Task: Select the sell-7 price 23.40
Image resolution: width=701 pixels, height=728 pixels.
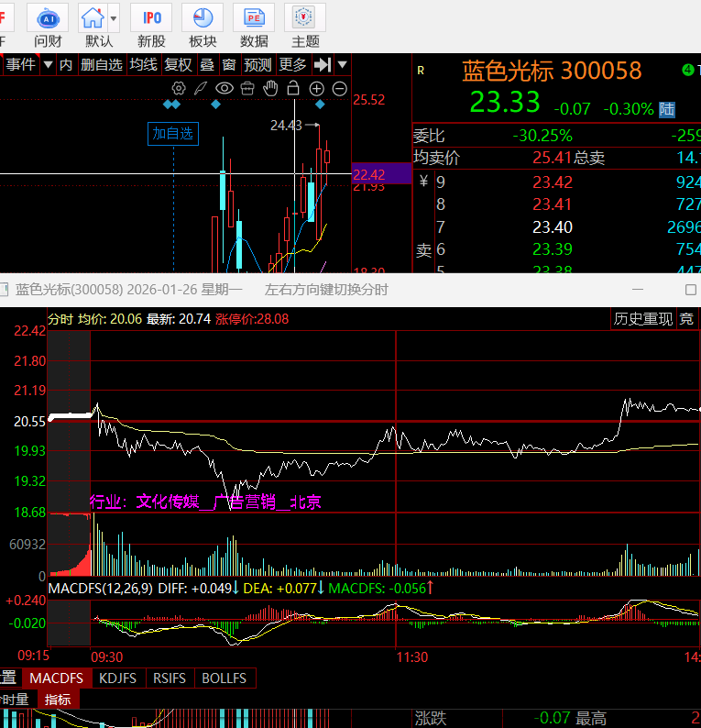Action: [553, 227]
